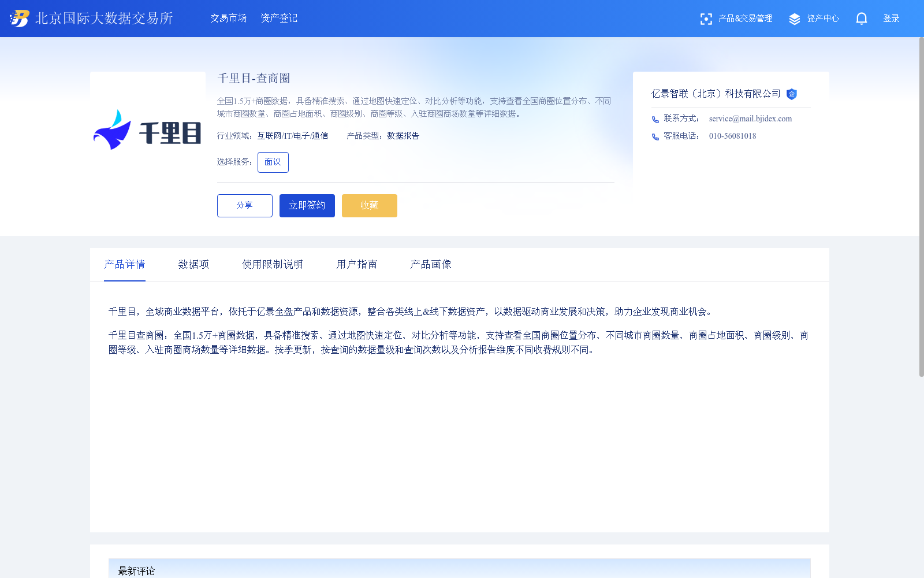
Task: Open the 交易市场 menu
Action: point(228,18)
